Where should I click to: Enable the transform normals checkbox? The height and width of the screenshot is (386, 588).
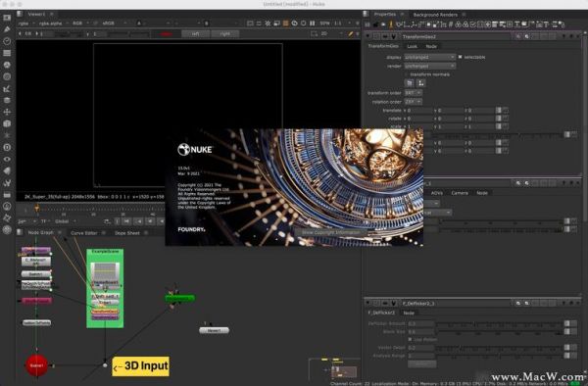[407, 74]
